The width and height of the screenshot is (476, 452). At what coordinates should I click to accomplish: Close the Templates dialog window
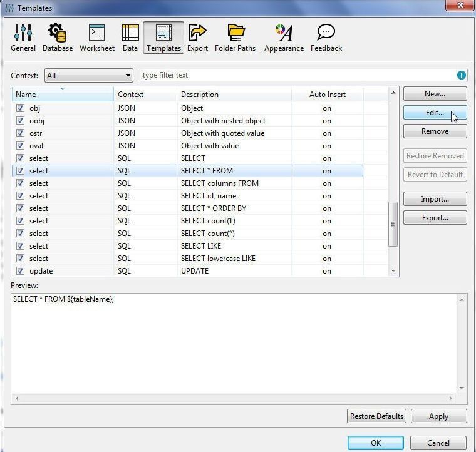coord(460,5)
